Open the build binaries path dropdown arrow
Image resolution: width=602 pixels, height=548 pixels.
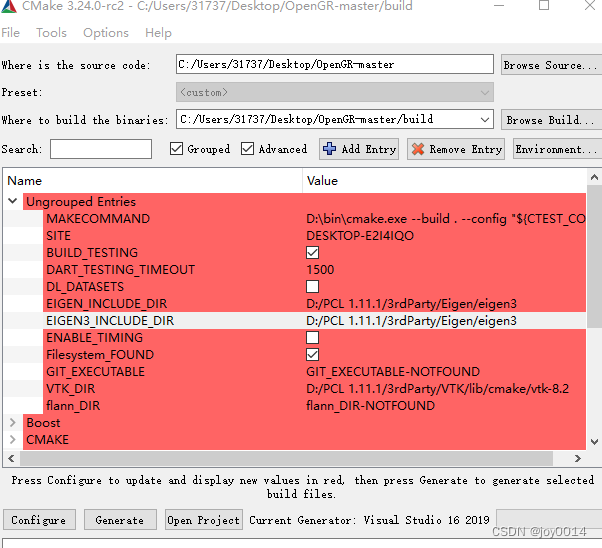tap(485, 119)
